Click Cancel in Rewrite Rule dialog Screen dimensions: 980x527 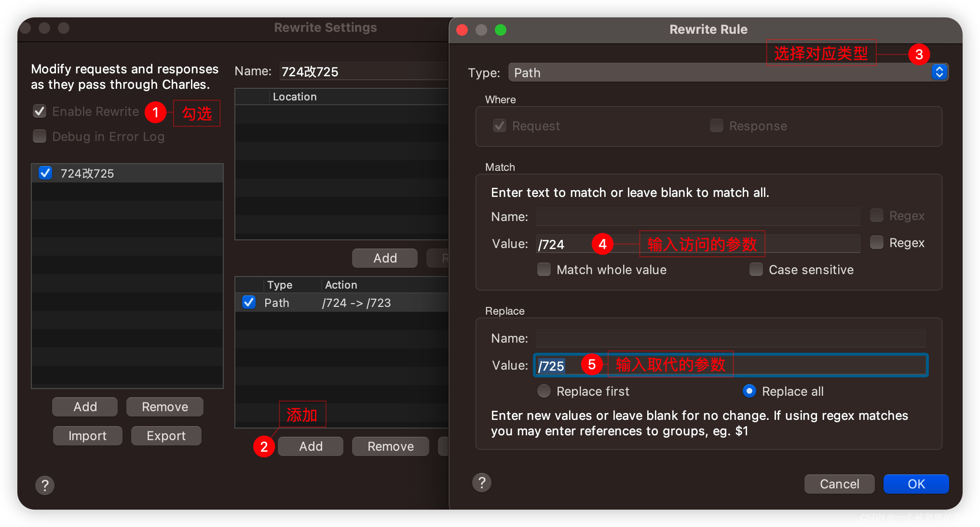[839, 484]
